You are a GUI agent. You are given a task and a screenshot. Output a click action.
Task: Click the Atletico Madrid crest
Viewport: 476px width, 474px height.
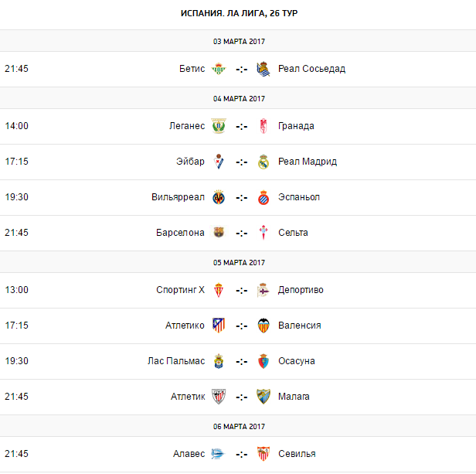219,326
